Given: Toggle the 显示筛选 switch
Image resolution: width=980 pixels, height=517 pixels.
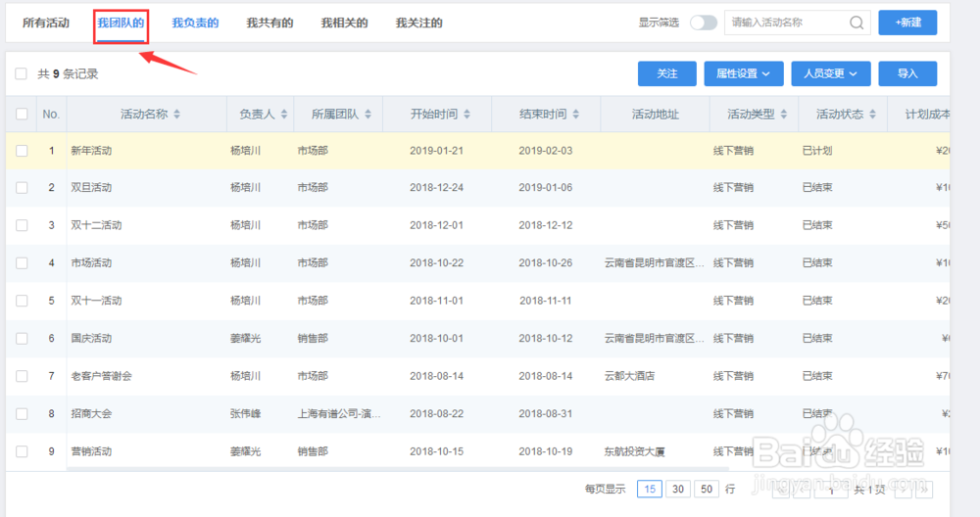Looking at the screenshot, I should [703, 23].
